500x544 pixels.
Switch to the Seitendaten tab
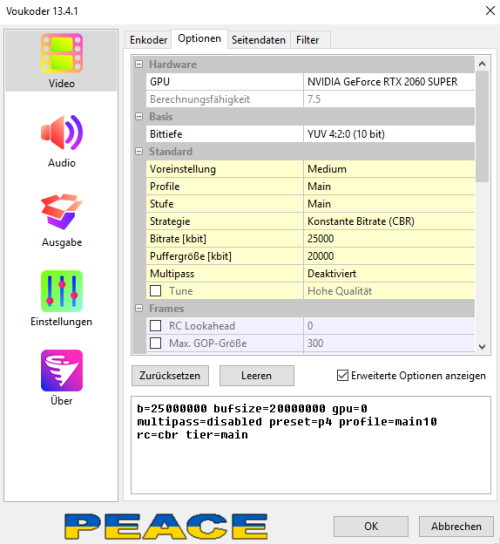tap(259, 40)
